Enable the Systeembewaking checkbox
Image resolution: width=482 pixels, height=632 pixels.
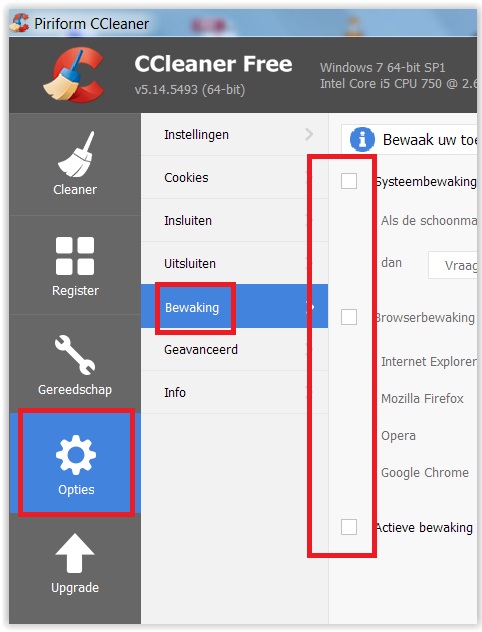349,181
